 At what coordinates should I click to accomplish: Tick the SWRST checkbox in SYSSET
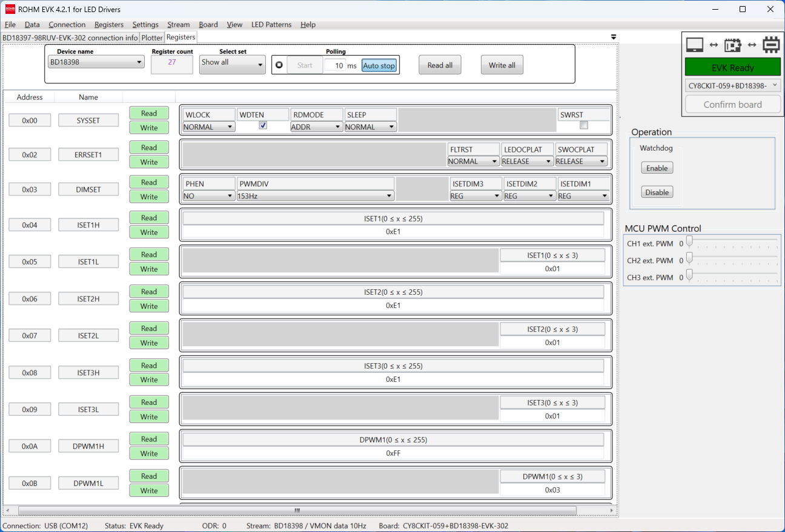tap(584, 126)
